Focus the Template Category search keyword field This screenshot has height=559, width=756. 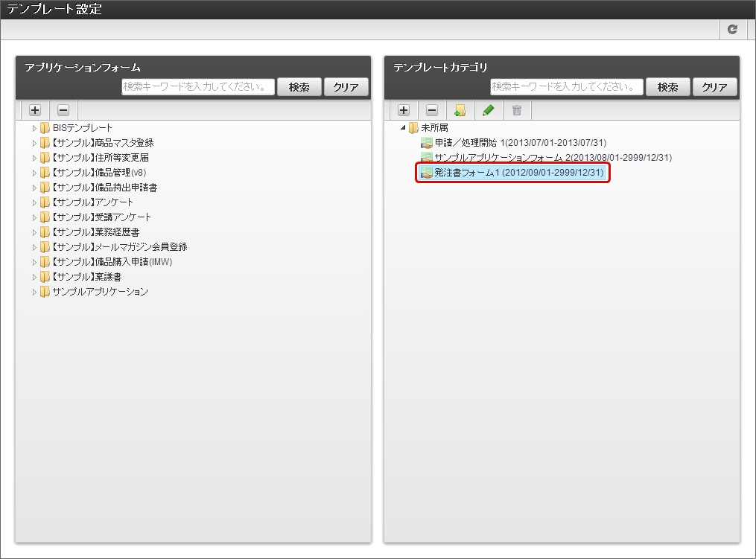point(567,87)
